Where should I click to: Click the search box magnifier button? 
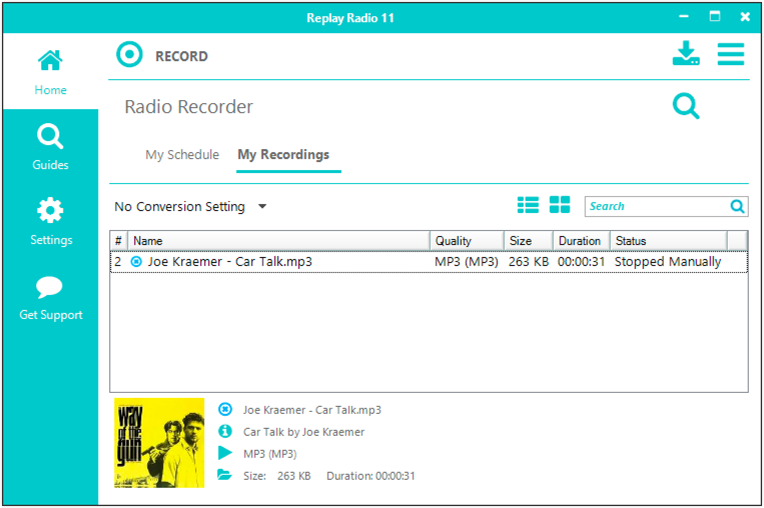[737, 207]
